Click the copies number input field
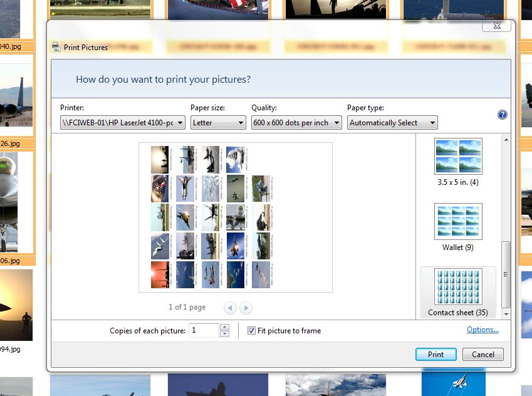 tap(204, 330)
